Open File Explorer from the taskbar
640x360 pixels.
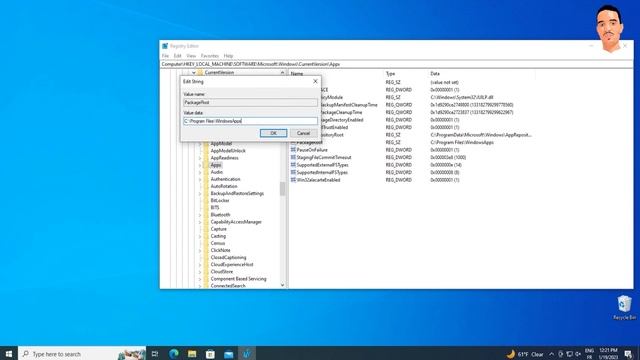click(x=192, y=354)
